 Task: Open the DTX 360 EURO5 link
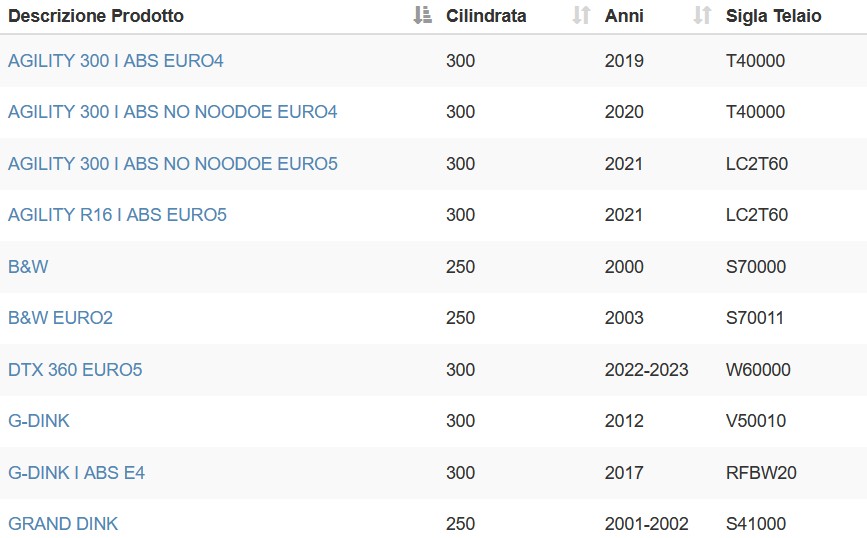[x=75, y=369]
